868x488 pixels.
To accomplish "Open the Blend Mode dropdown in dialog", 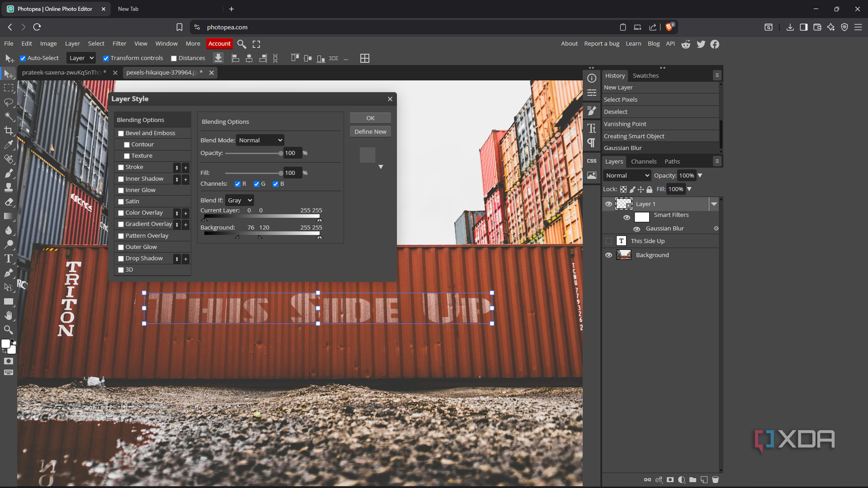I will 260,140.
